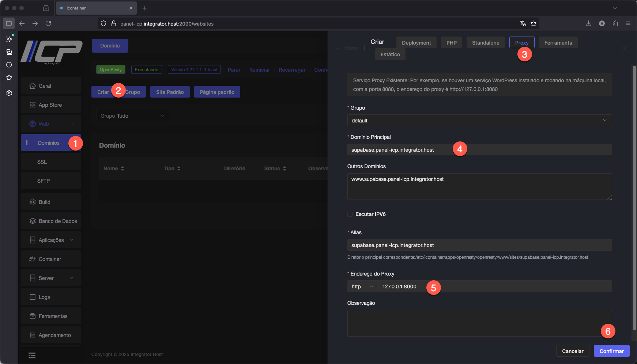Open the browser translate page icon
Image resolution: width=637 pixels, height=364 pixels.
coord(523,23)
